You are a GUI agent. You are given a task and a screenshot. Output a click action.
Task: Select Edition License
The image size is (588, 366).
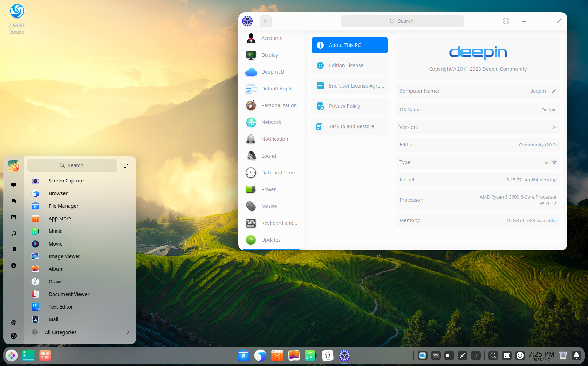[x=349, y=65]
